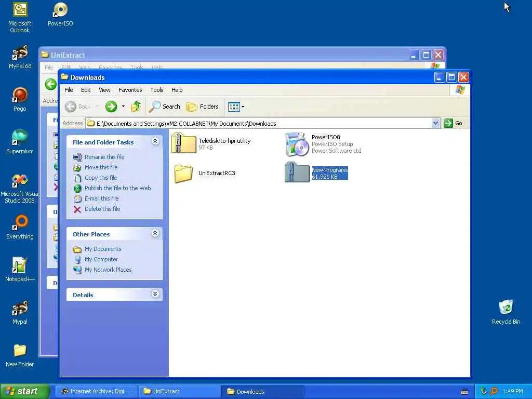Screen dimensions: 532x399
Task: Select the Pego desktop icon
Action: 20,99
